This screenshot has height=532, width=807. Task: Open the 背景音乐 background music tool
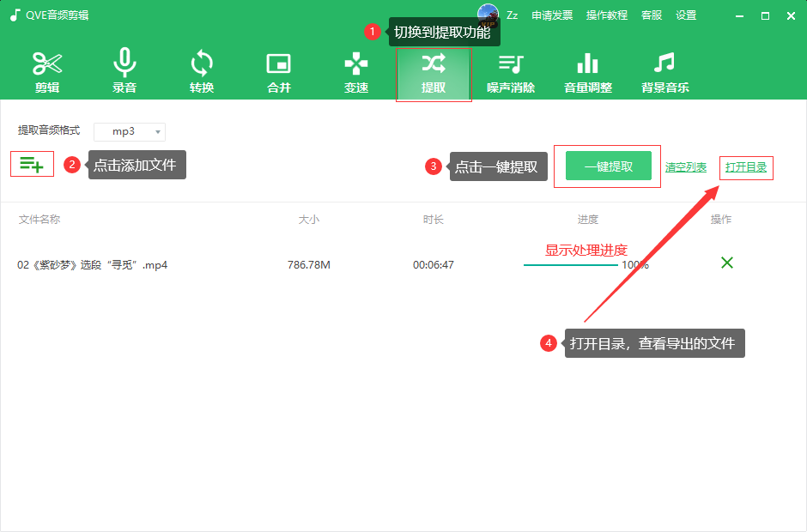pos(664,73)
